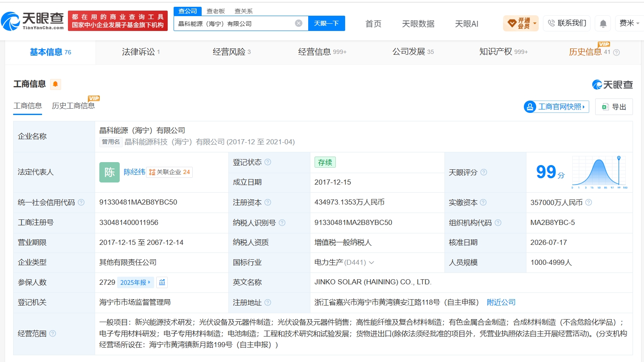Click the help icon beside 实缴资本
The image size is (644, 362).
tap(483, 202)
